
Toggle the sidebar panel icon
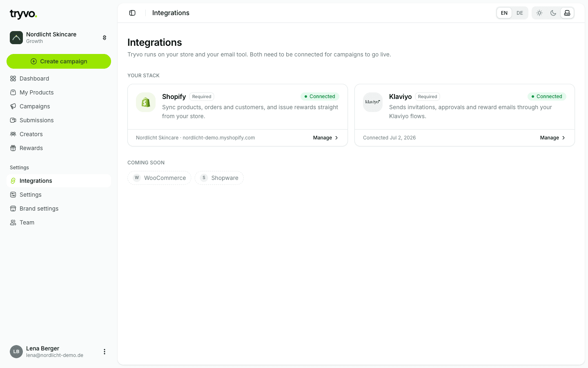(x=132, y=13)
